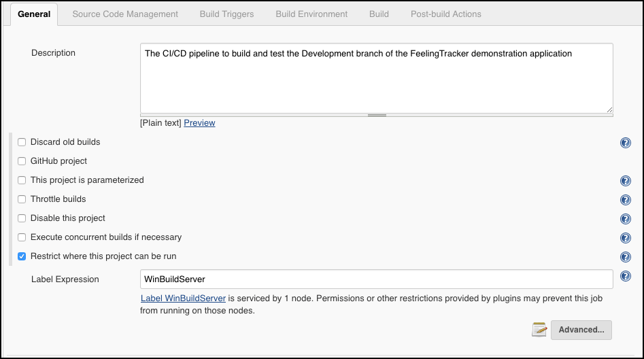Open help for Execute concurrent builds

point(625,238)
